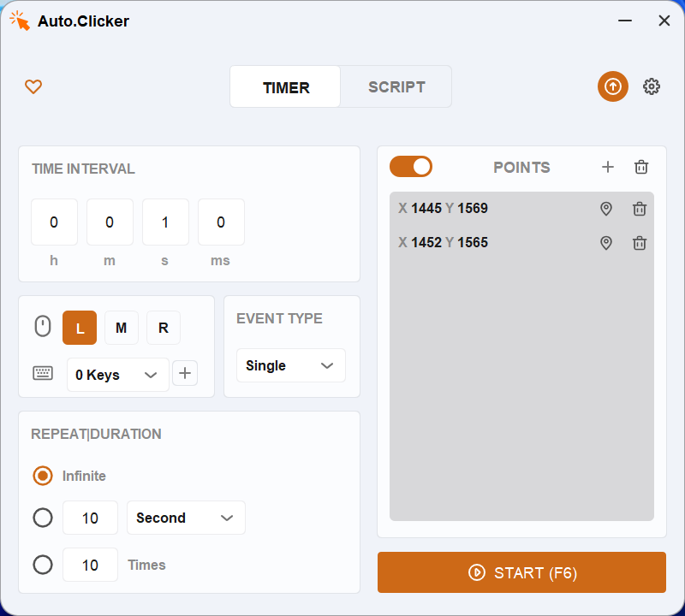Viewport: 685px width, 616px height.
Task: Select the duration in Second radio button
Action: (x=43, y=518)
